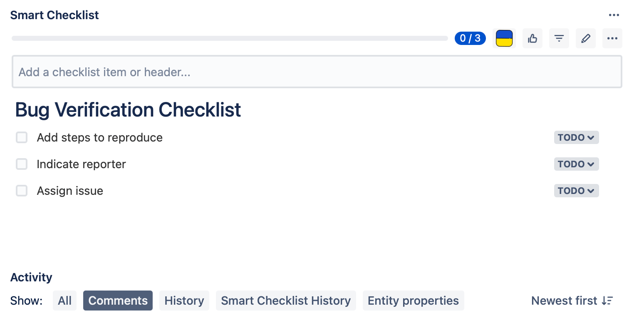This screenshot has width=644, height=318.
Task: Click the 0 / 3 progress badge
Action: click(470, 39)
